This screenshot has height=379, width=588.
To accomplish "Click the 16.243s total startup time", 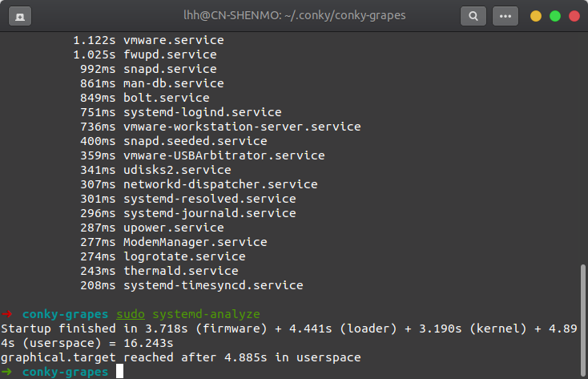I will click(x=148, y=343).
